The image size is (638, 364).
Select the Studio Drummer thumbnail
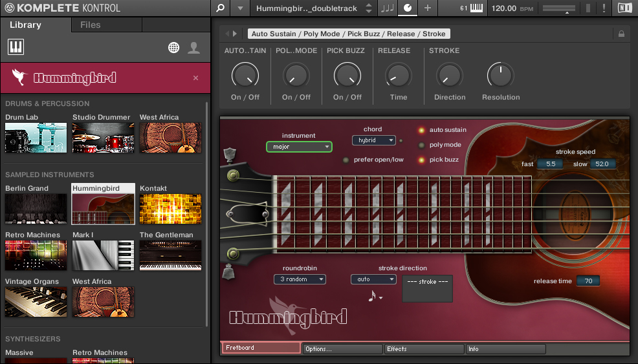(x=104, y=137)
